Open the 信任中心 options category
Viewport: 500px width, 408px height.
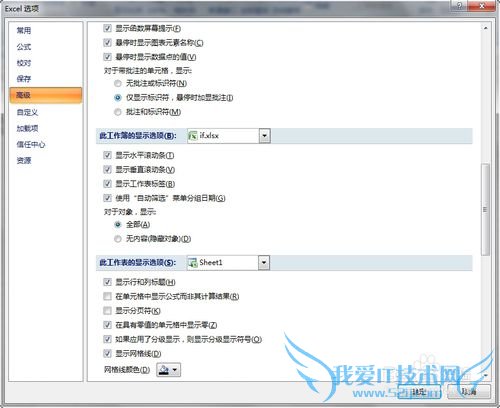pyautogui.click(x=31, y=144)
